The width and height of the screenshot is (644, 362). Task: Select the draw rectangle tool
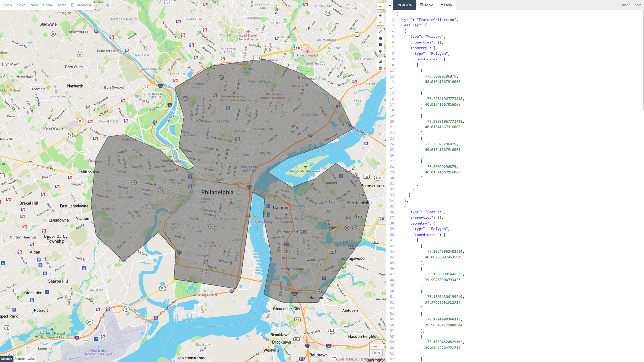(x=380, y=45)
